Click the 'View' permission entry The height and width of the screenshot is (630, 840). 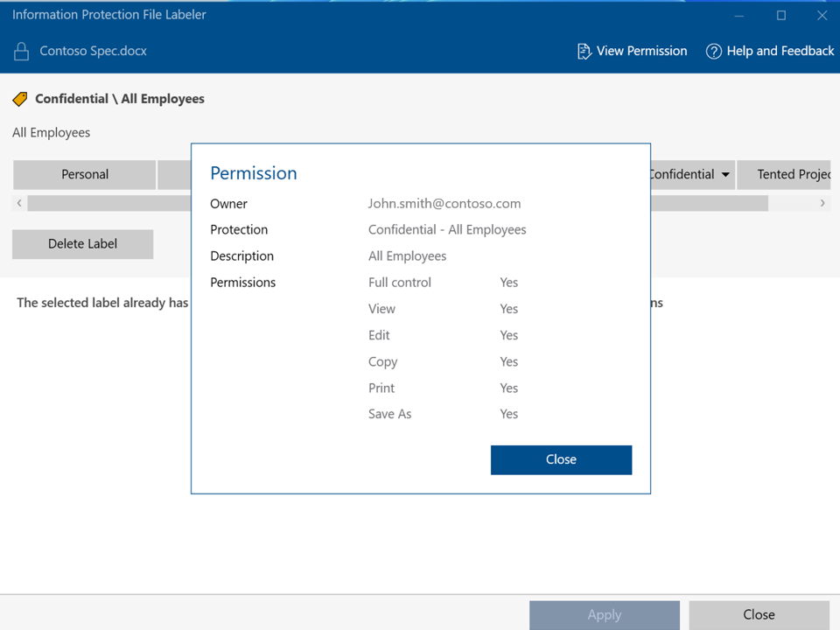[381, 309]
